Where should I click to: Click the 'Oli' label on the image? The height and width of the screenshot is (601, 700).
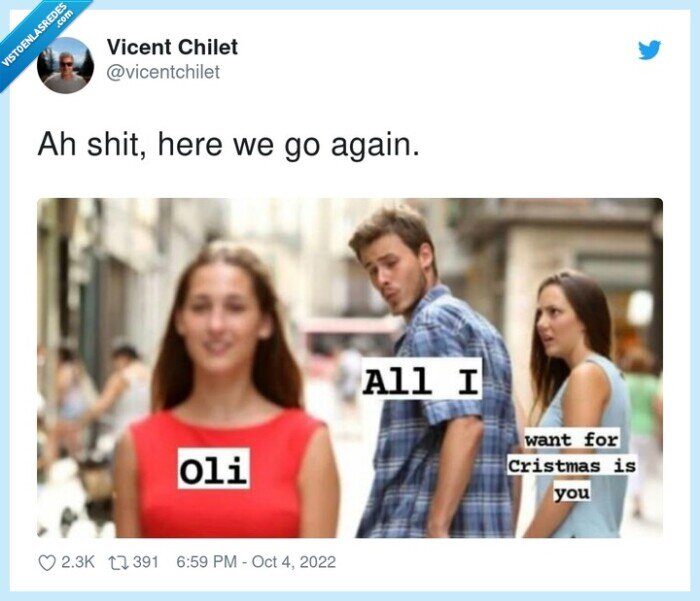pyautogui.click(x=213, y=468)
